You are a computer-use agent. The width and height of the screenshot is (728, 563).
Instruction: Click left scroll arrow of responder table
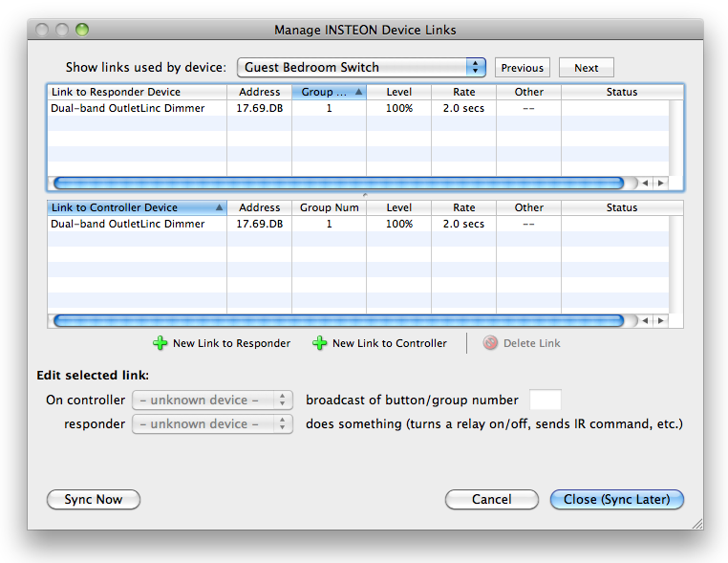(645, 183)
